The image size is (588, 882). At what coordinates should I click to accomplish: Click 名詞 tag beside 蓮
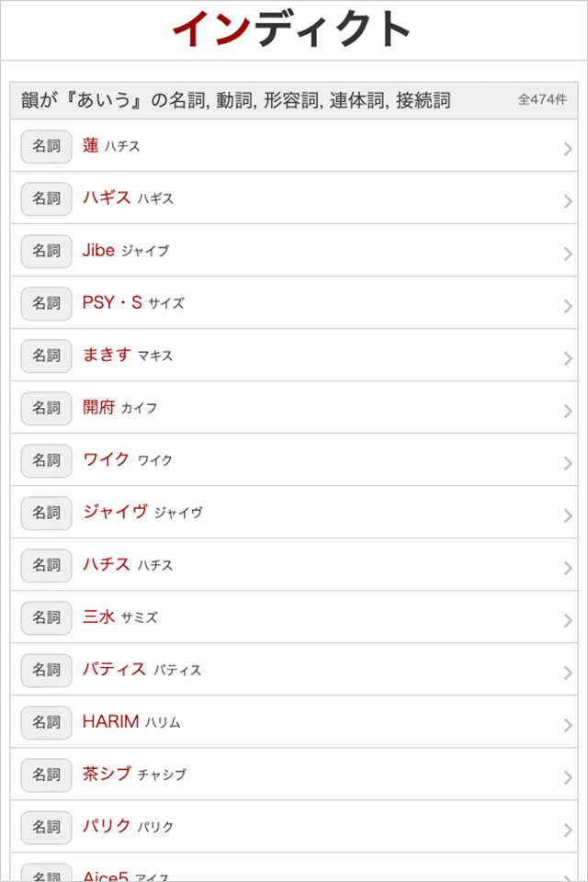[x=46, y=146]
